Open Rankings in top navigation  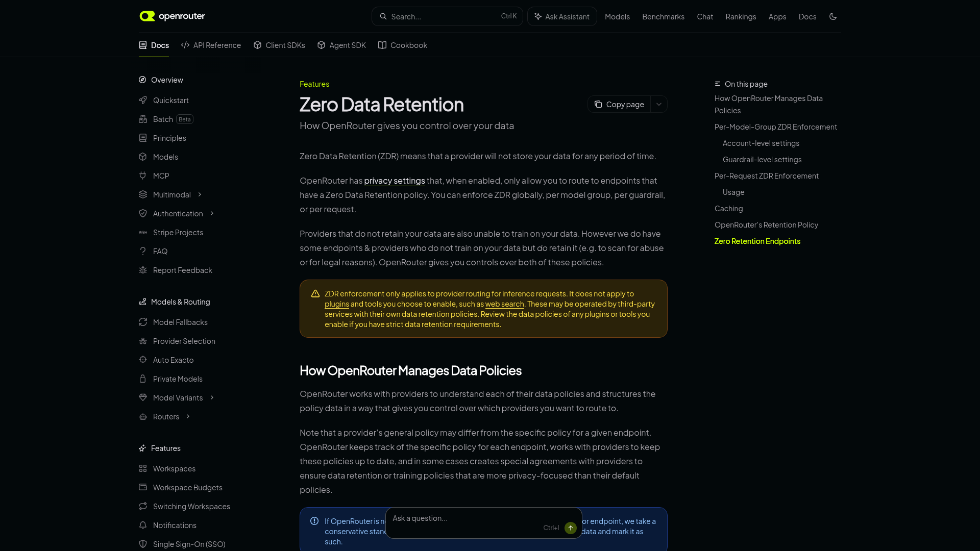pyautogui.click(x=741, y=16)
